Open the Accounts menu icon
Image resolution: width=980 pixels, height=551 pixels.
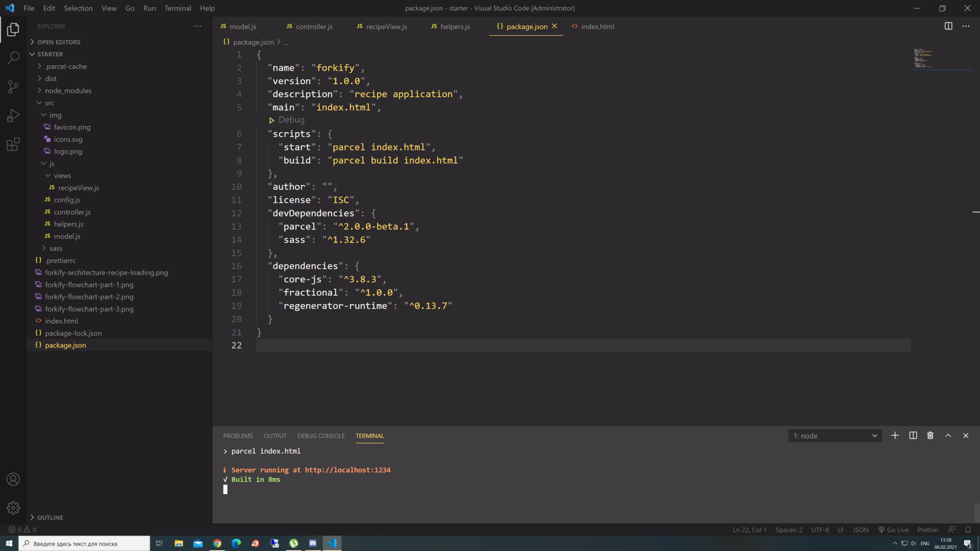coord(13,480)
